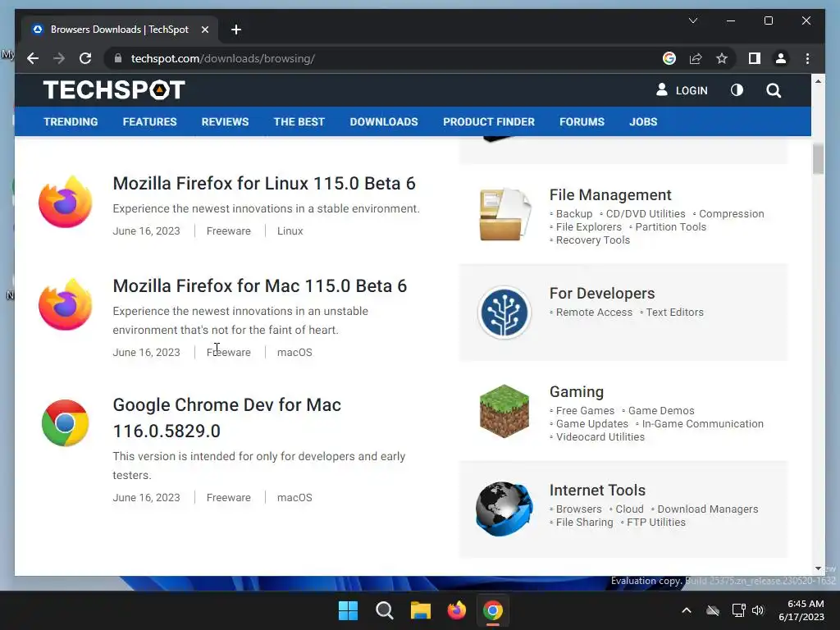Screen dimensions: 840x630
Task: Open the Free Games subcategory
Action: [x=585, y=411]
